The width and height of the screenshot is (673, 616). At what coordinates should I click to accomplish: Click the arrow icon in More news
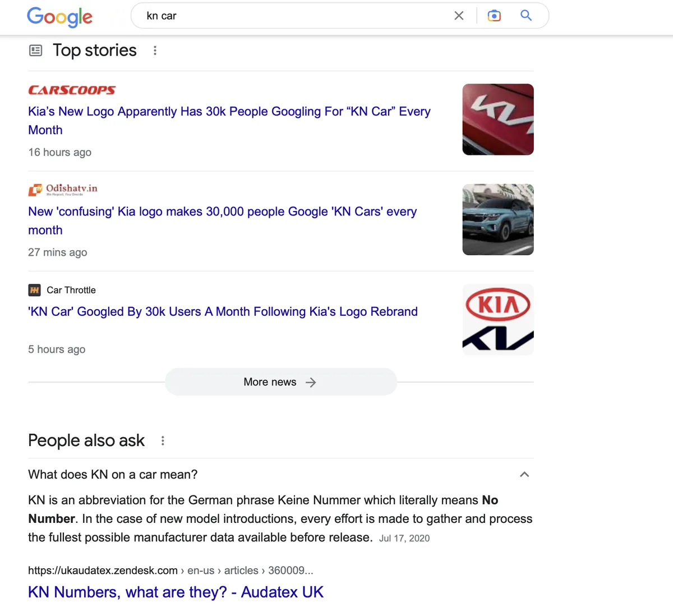point(311,382)
